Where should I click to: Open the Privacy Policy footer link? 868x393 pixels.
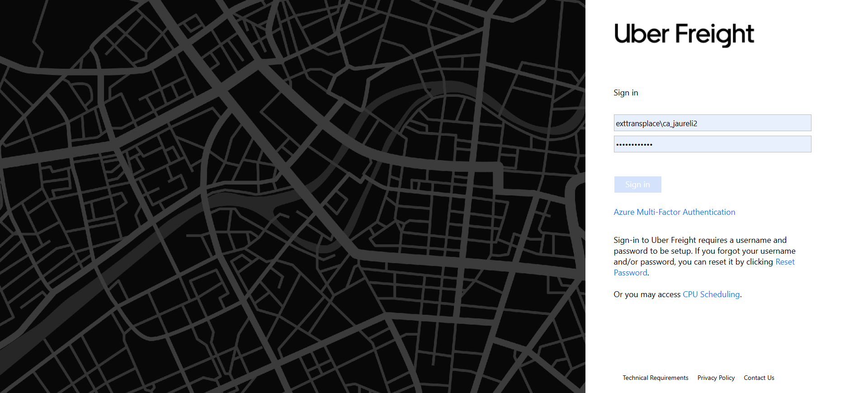(x=716, y=378)
